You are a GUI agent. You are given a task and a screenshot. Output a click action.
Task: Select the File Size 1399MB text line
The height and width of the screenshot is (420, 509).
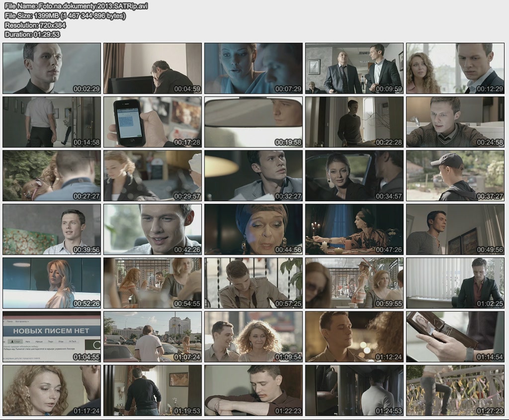click(65, 15)
